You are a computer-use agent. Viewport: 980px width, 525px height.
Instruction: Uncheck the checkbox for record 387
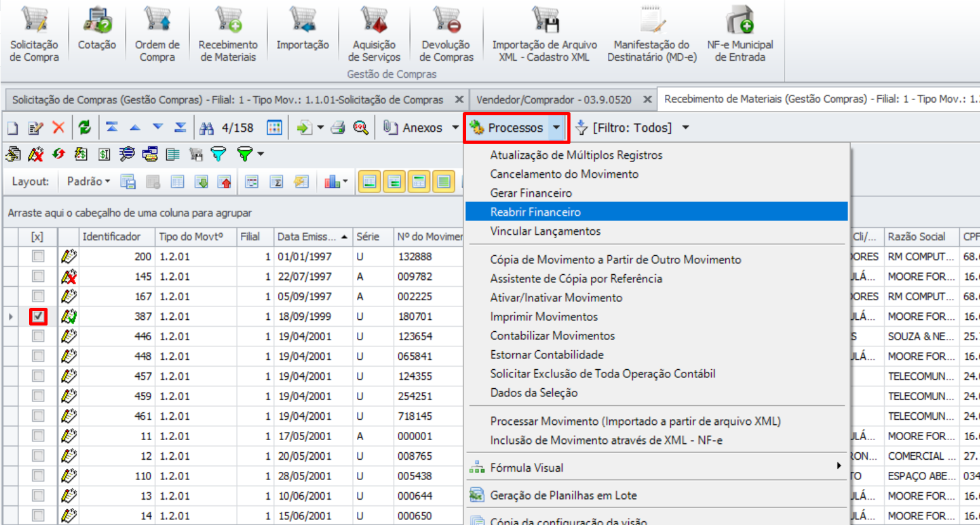click(x=38, y=316)
